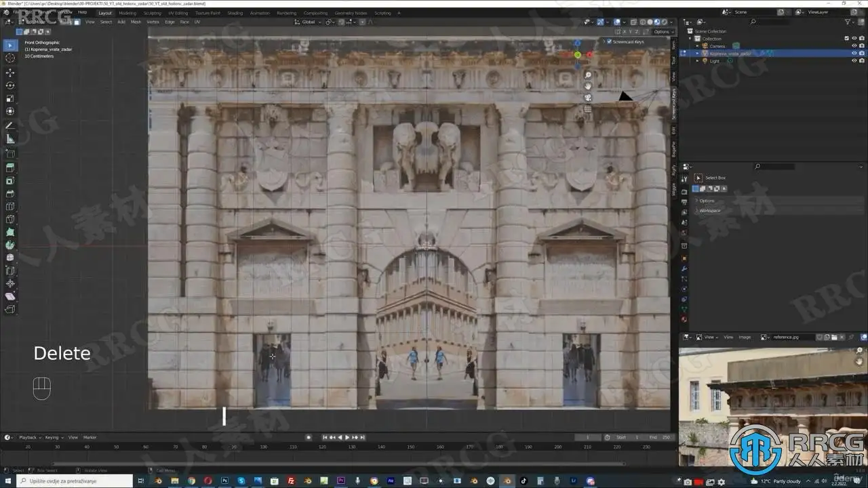Image resolution: width=868 pixels, height=488 pixels.
Task: Hide the Light object in outliner
Action: click(x=854, y=61)
